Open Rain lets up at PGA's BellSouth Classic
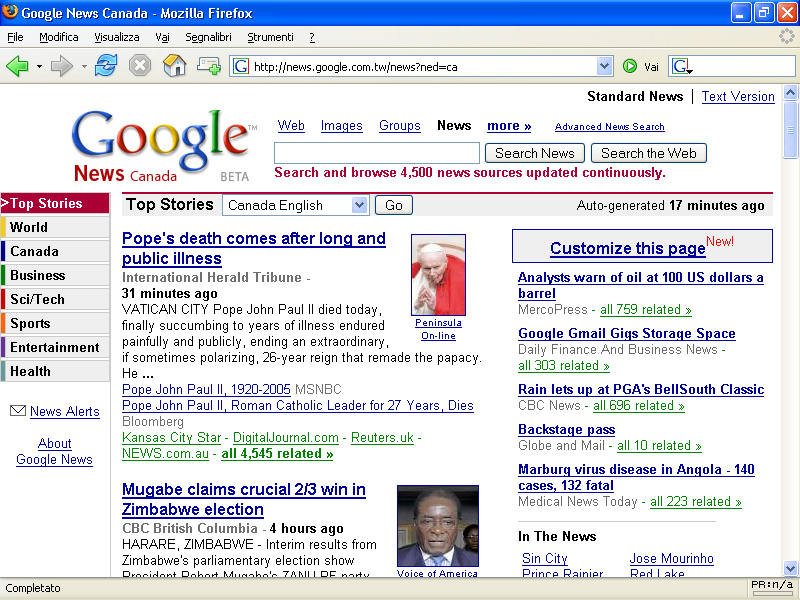 coord(641,389)
